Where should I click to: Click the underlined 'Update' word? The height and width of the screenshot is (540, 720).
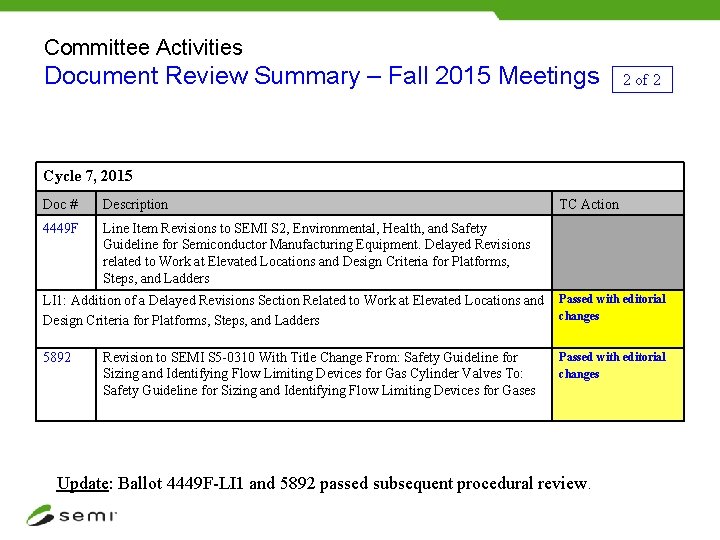point(83,484)
